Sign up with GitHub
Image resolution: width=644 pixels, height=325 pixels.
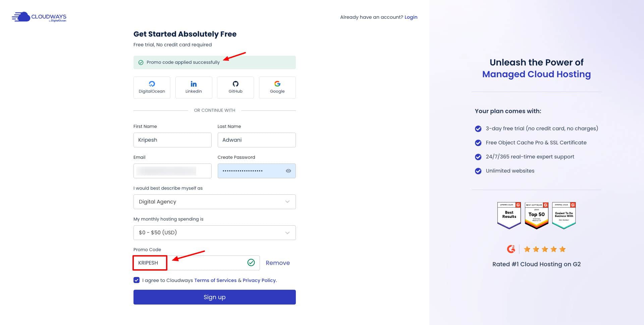point(235,87)
